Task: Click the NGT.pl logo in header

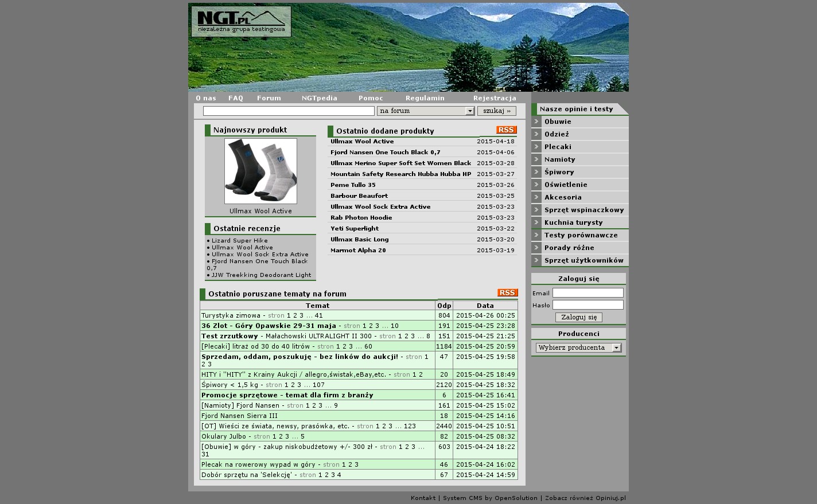Action: coord(241,22)
